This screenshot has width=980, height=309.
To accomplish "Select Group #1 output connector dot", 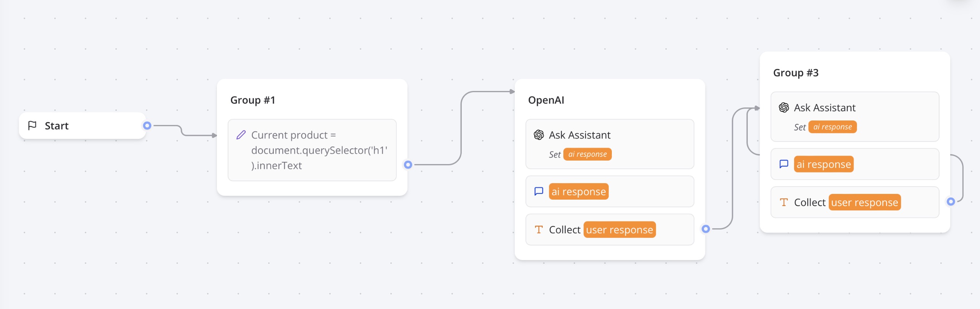I will (x=408, y=164).
